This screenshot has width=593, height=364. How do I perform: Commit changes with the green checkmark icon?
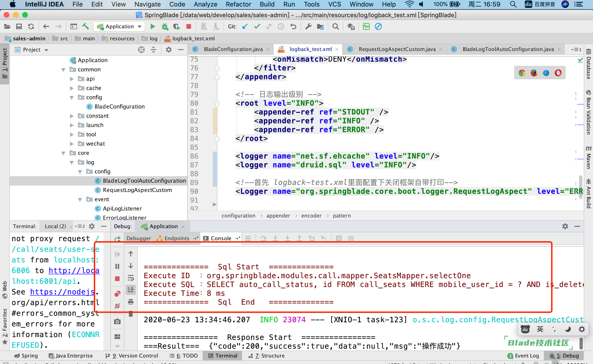coord(257,26)
